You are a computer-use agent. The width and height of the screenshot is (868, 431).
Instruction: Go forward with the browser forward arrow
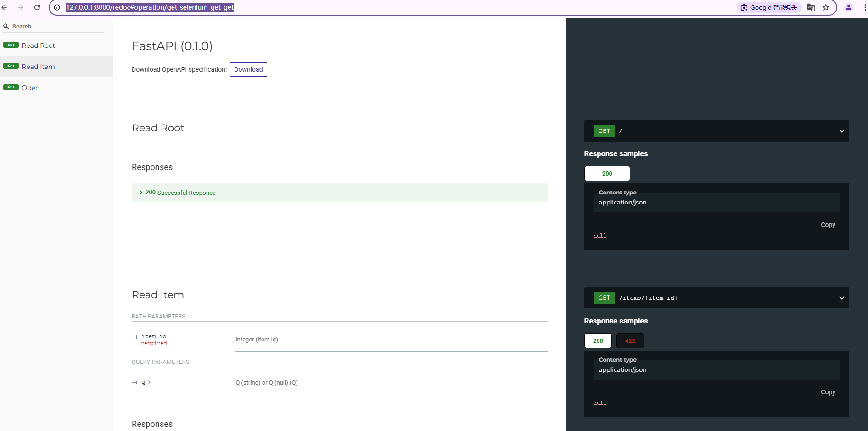point(21,7)
